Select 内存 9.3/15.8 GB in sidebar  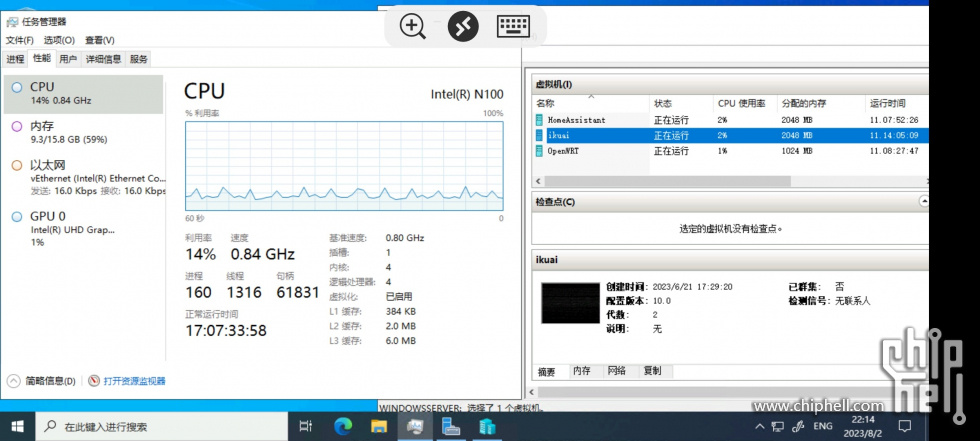83,133
